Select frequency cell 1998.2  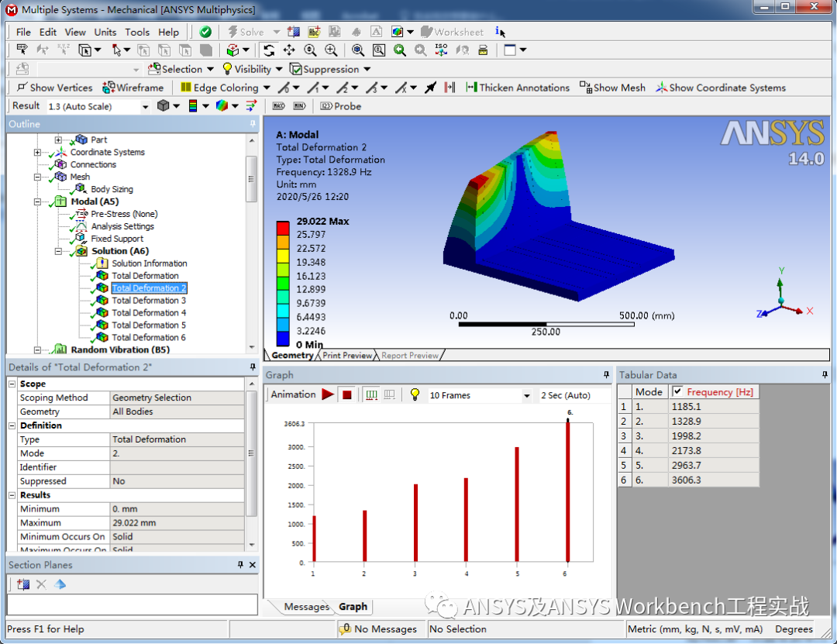[713, 436]
